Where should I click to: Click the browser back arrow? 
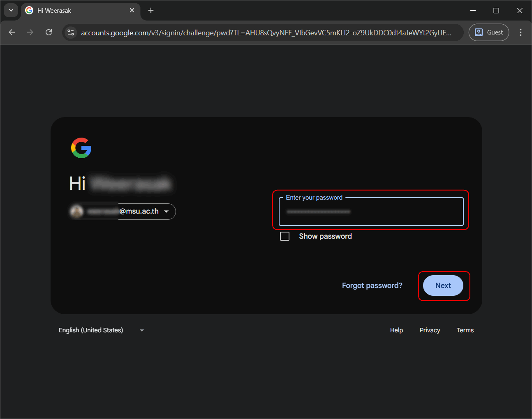[x=12, y=32]
